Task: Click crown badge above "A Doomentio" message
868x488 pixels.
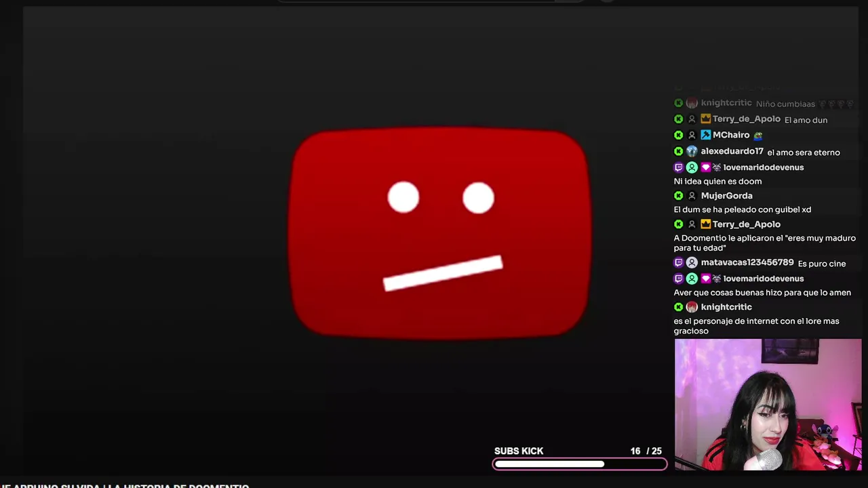Action: click(705, 224)
